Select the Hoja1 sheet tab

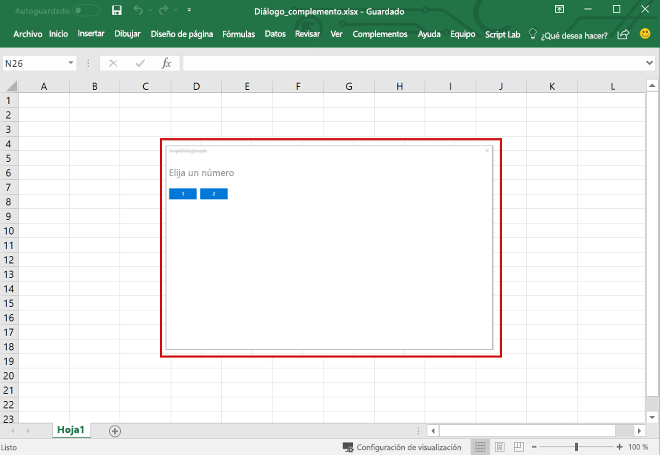click(x=71, y=430)
